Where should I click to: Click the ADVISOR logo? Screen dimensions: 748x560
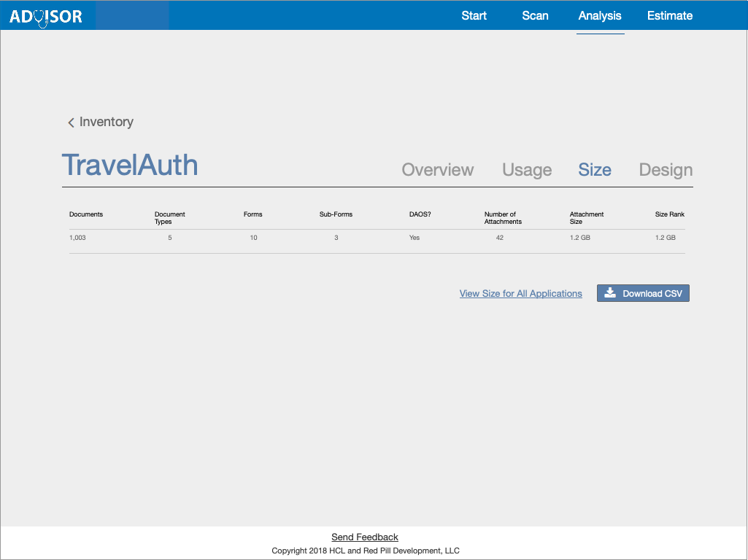point(45,16)
